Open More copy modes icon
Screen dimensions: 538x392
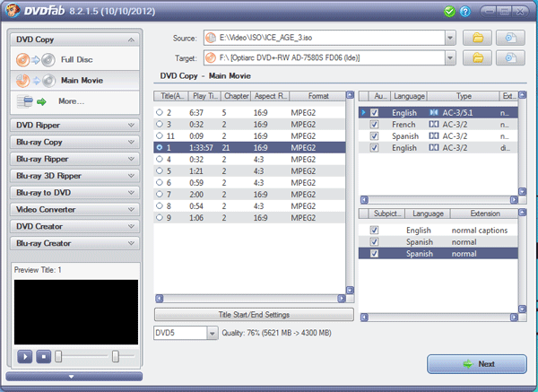click(31, 101)
